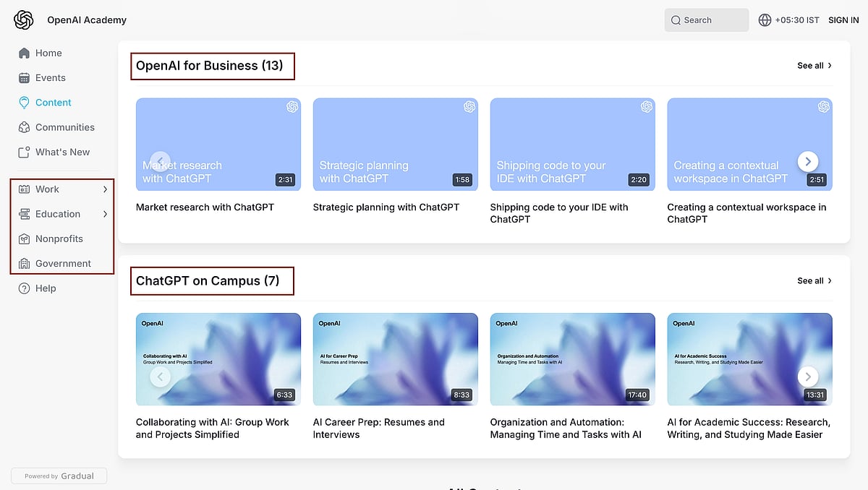Click the Search input field
Viewport: 868px width, 490px height.
[x=707, y=20]
